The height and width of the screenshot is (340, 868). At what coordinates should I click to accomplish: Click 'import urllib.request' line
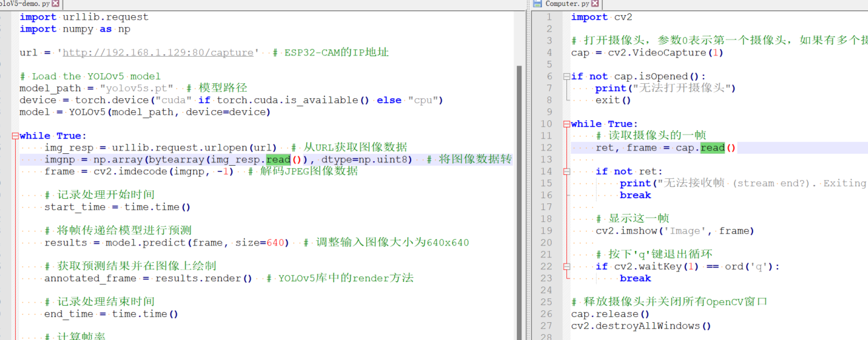tap(84, 17)
